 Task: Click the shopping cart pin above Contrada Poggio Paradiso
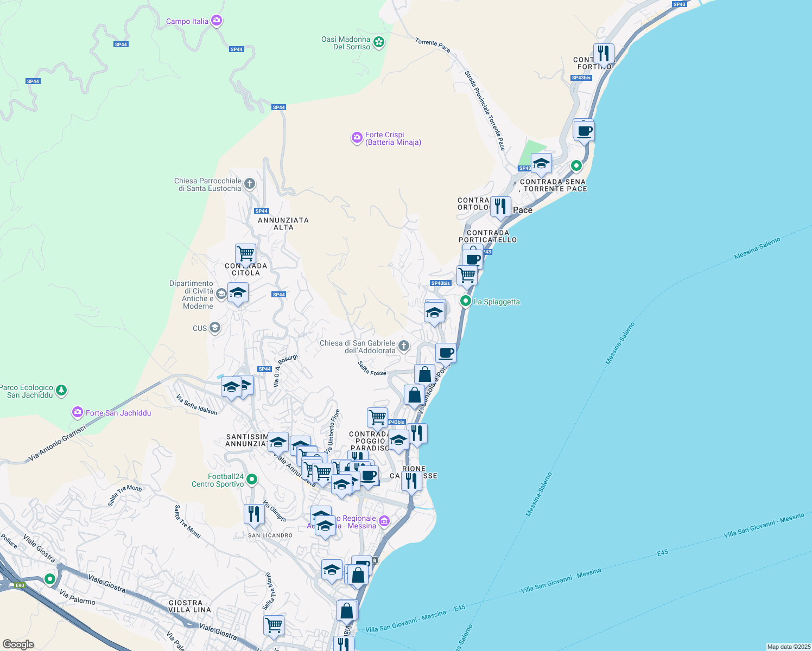(x=377, y=418)
